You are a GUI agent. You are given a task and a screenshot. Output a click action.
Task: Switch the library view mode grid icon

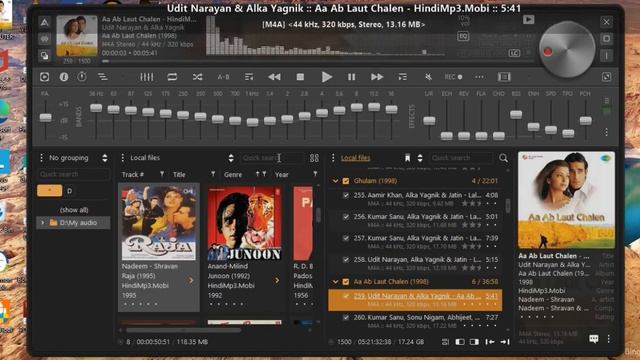pos(314,158)
